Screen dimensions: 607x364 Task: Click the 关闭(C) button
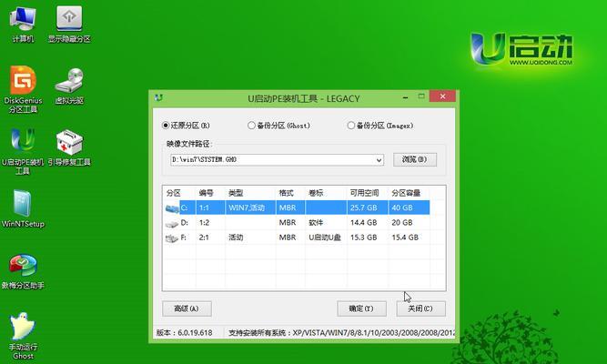coord(420,308)
